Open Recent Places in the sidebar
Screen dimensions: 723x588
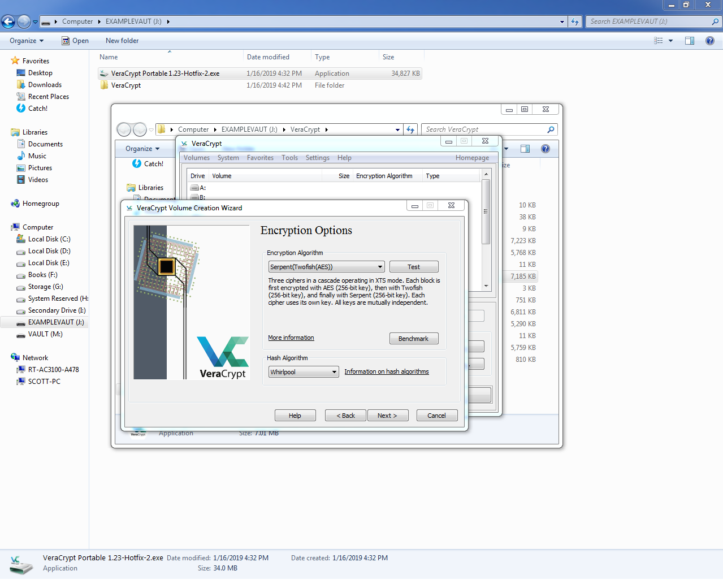[x=42, y=97]
